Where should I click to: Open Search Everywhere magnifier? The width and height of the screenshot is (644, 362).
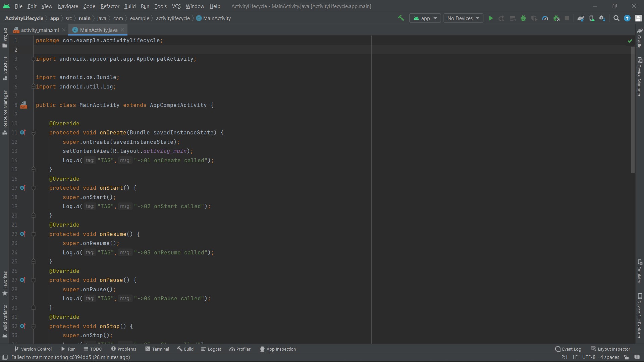pyautogui.click(x=616, y=18)
